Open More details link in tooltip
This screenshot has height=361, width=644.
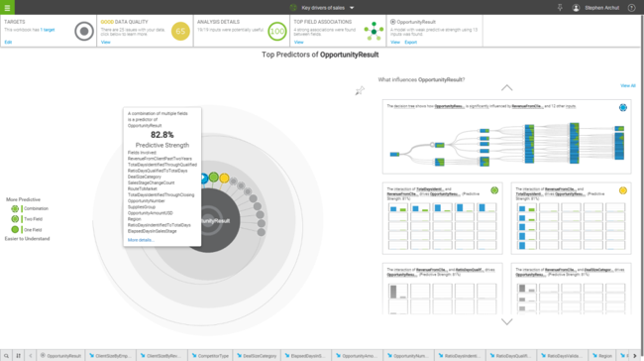coord(141,240)
